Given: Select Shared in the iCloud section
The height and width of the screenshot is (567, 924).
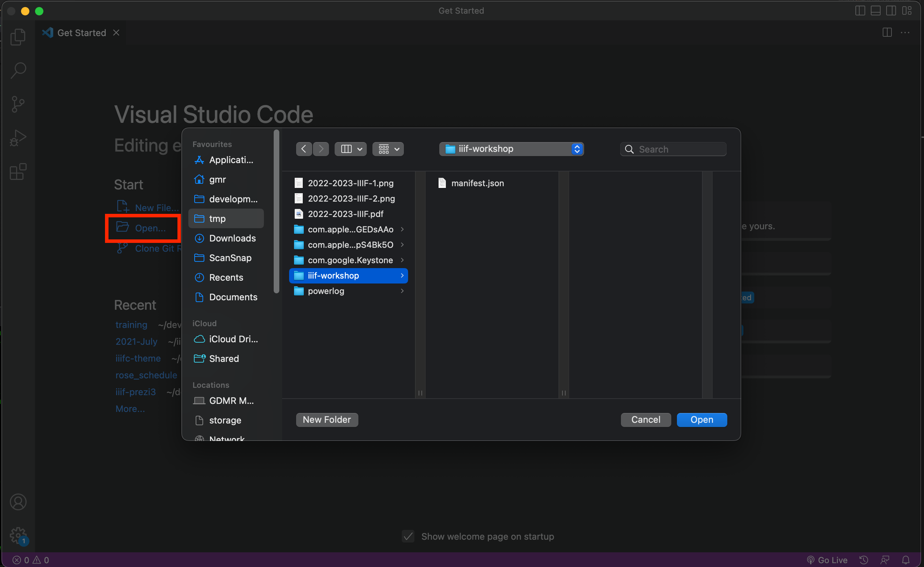Looking at the screenshot, I should 226,358.
